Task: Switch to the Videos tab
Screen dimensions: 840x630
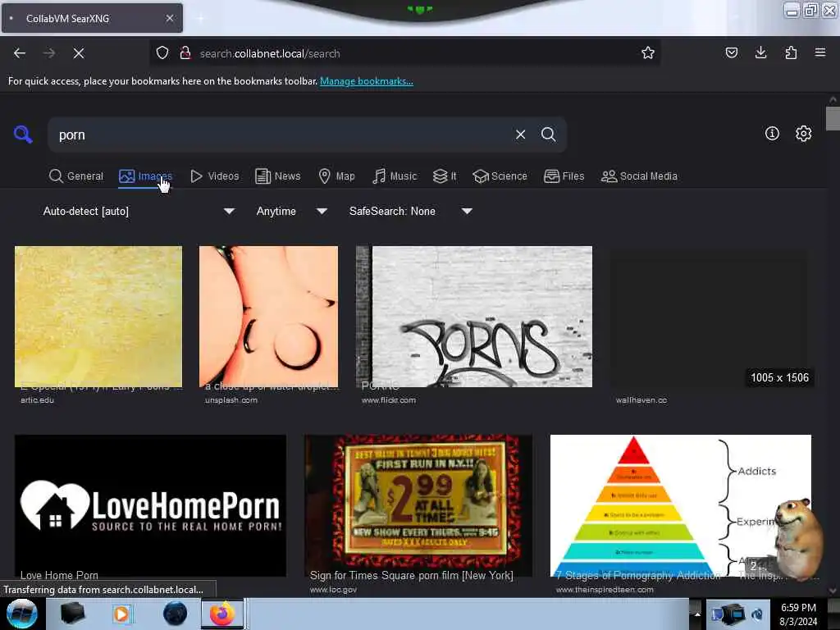Action: (214, 176)
